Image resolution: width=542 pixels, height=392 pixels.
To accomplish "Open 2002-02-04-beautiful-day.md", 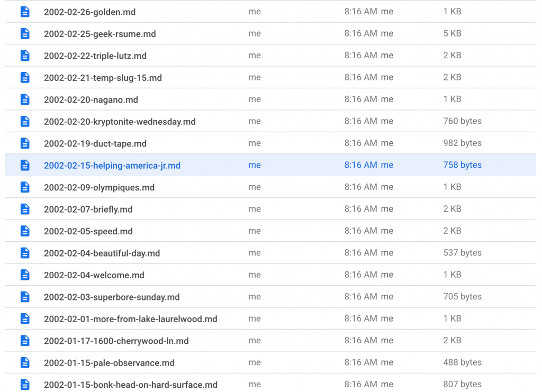I will (x=102, y=253).
